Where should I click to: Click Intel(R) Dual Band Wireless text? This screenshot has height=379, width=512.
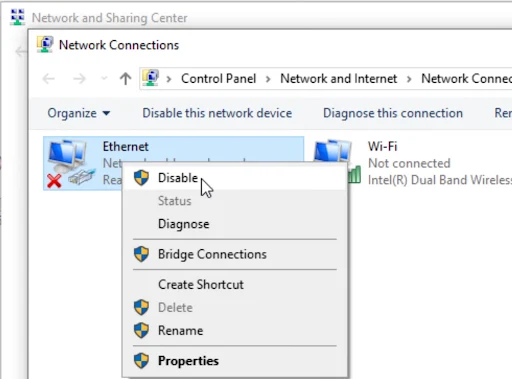click(440, 180)
